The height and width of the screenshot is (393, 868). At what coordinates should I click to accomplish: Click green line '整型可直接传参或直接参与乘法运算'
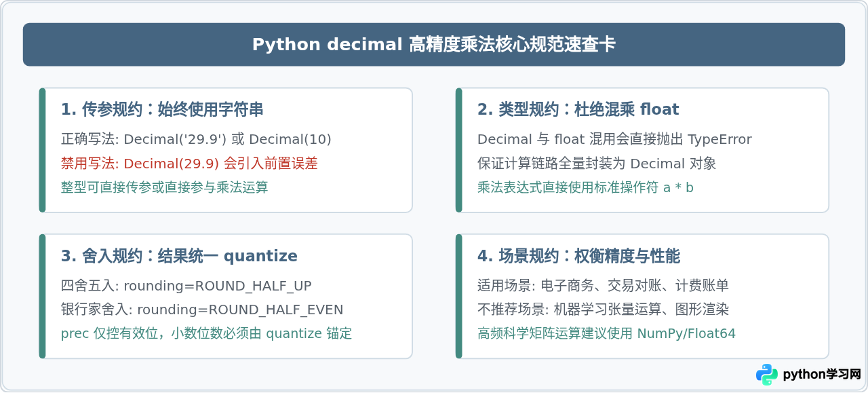(x=165, y=187)
